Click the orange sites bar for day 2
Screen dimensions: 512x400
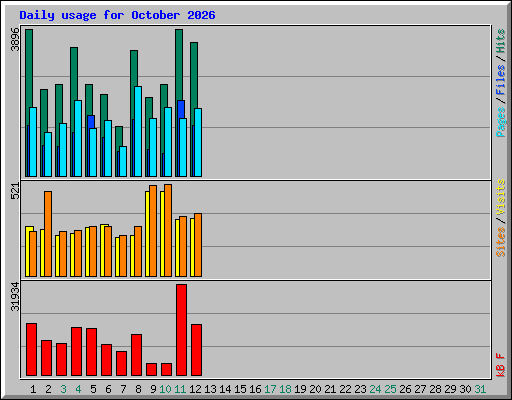(x=48, y=234)
